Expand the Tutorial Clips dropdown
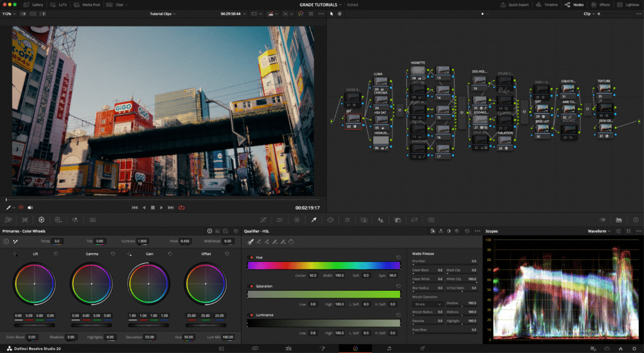The height and width of the screenshot is (353, 644). [163, 13]
